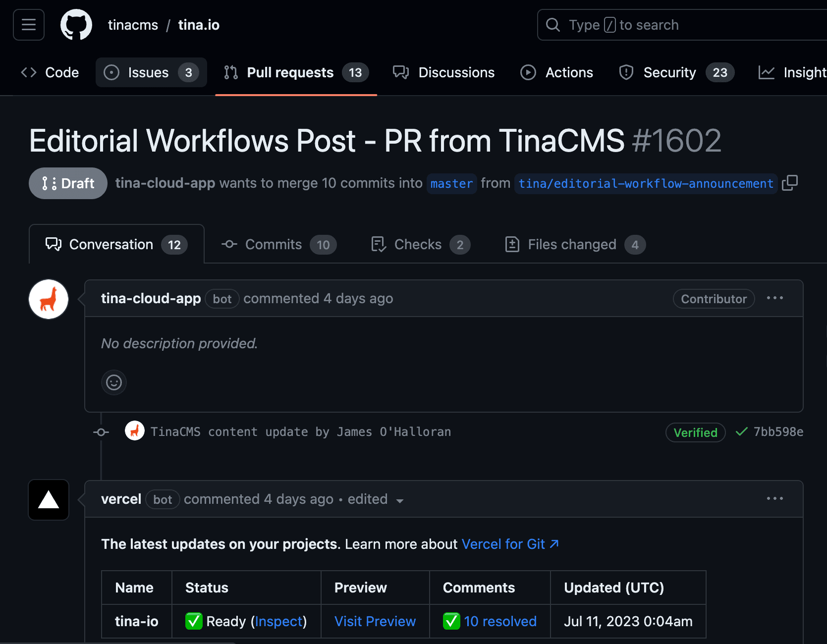Click the GitHub Octocat logo

point(76,25)
